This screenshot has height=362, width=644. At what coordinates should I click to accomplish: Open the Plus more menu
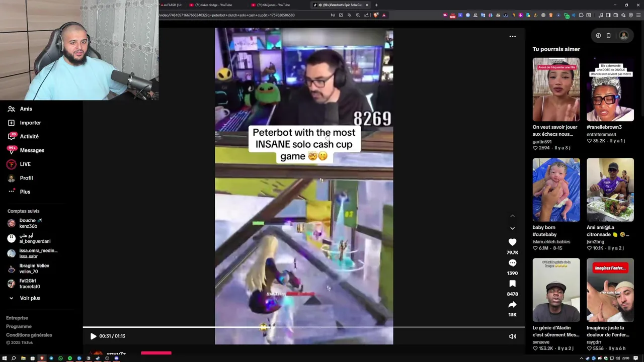(x=19, y=192)
